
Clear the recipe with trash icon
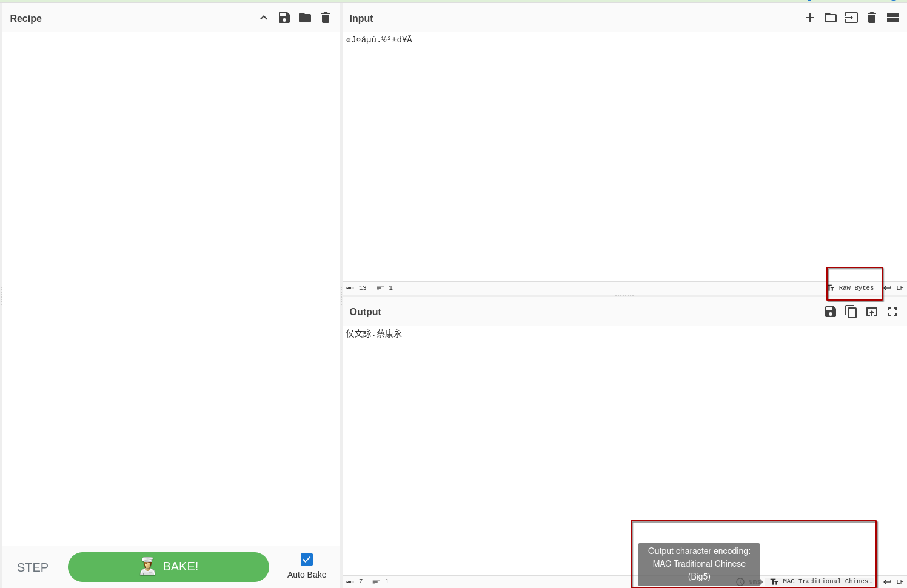click(x=326, y=18)
